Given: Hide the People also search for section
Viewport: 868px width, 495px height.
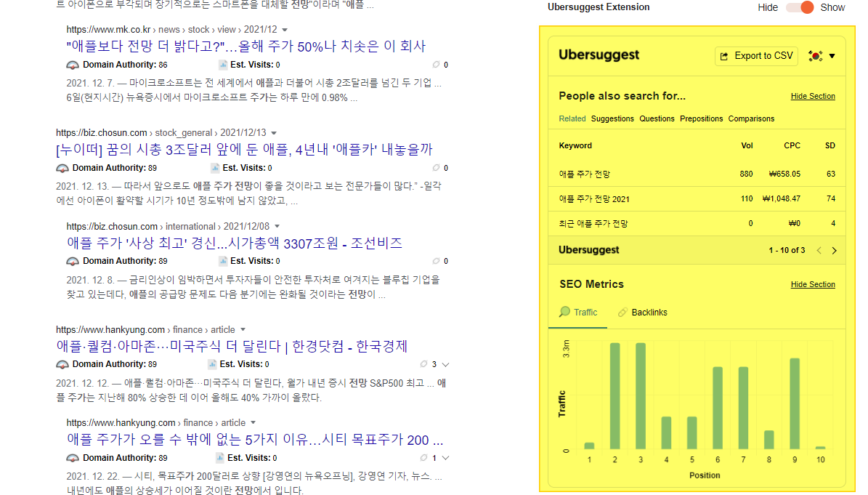Looking at the screenshot, I should click(x=813, y=97).
